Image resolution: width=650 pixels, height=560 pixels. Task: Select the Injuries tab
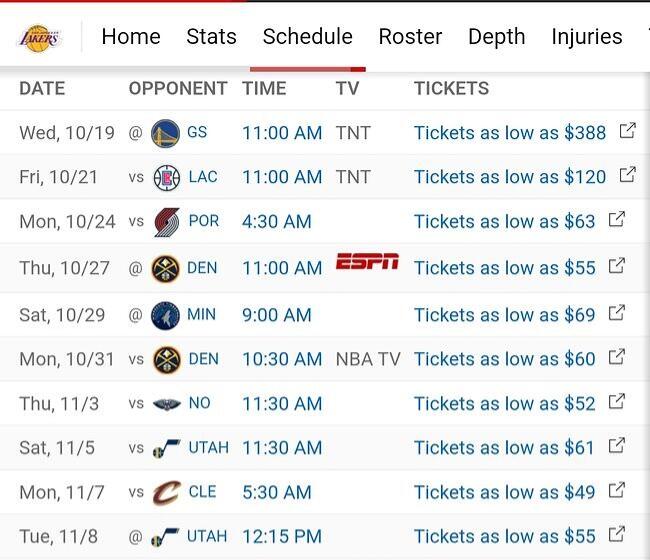click(586, 37)
